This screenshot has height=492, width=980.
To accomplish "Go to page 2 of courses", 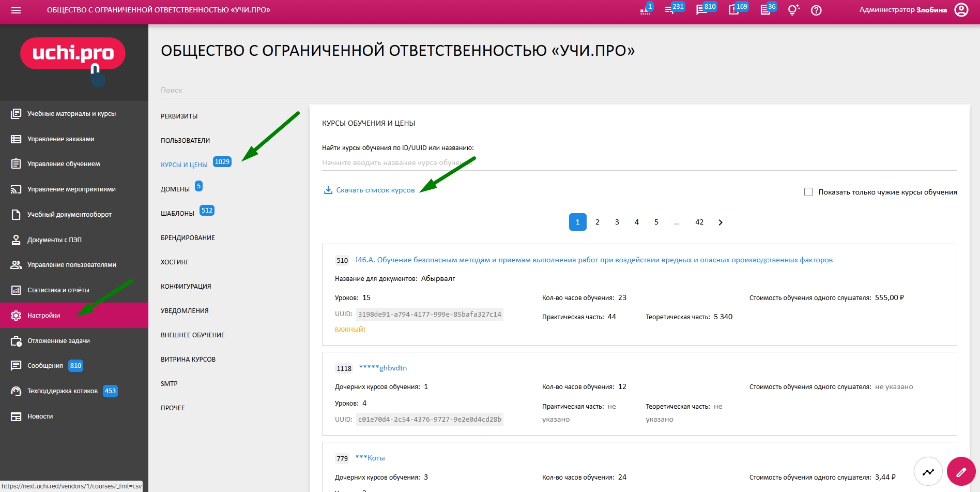I will [x=597, y=222].
